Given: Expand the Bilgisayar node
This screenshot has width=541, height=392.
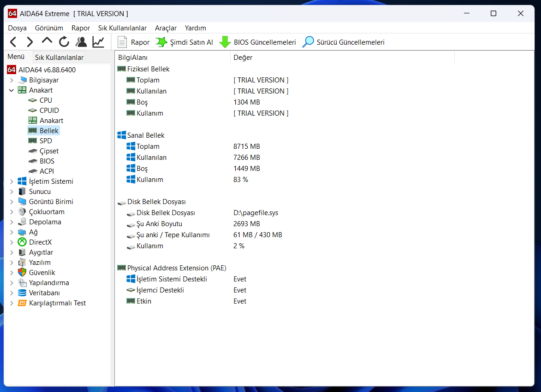Looking at the screenshot, I should click(x=12, y=80).
